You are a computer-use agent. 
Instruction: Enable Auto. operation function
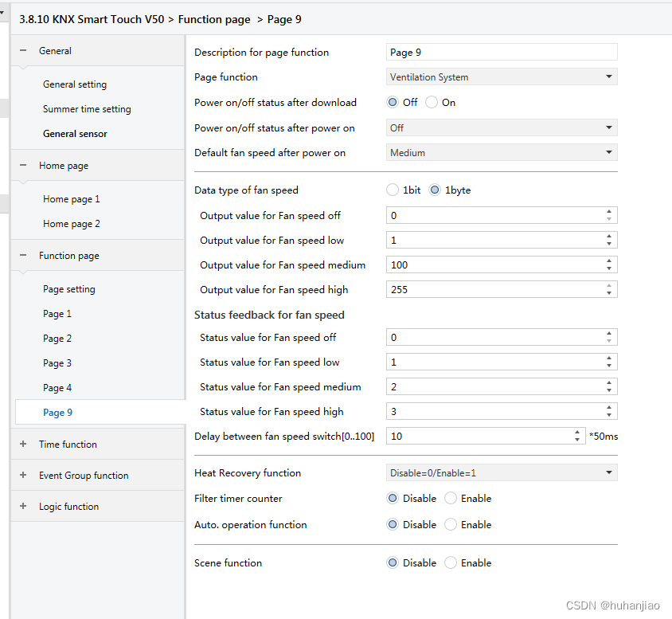(451, 525)
